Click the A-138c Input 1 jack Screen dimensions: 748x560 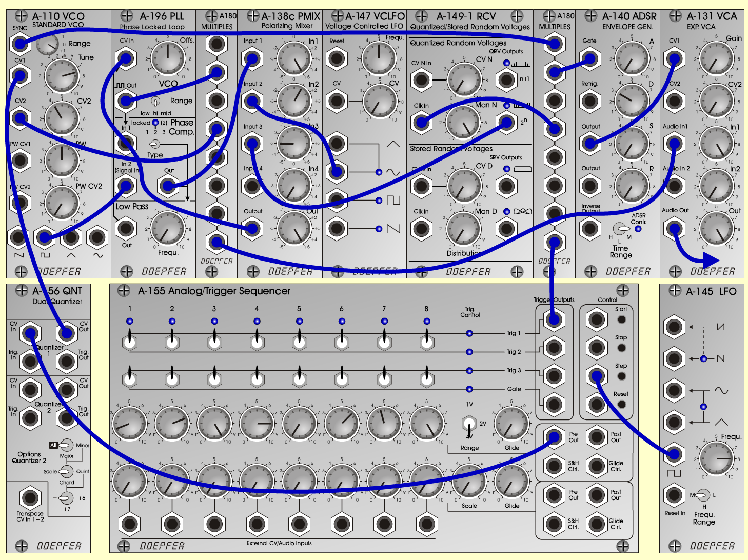[252, 58]
